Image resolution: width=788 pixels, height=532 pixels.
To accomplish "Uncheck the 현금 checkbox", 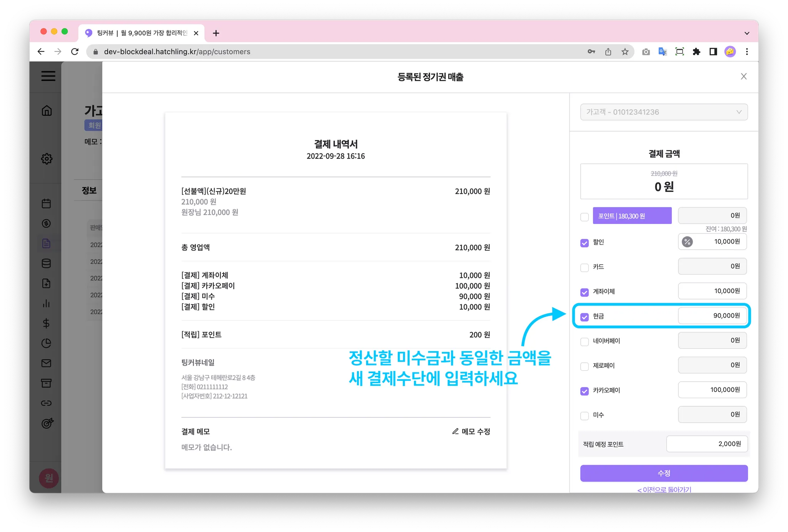I will 584,317.
